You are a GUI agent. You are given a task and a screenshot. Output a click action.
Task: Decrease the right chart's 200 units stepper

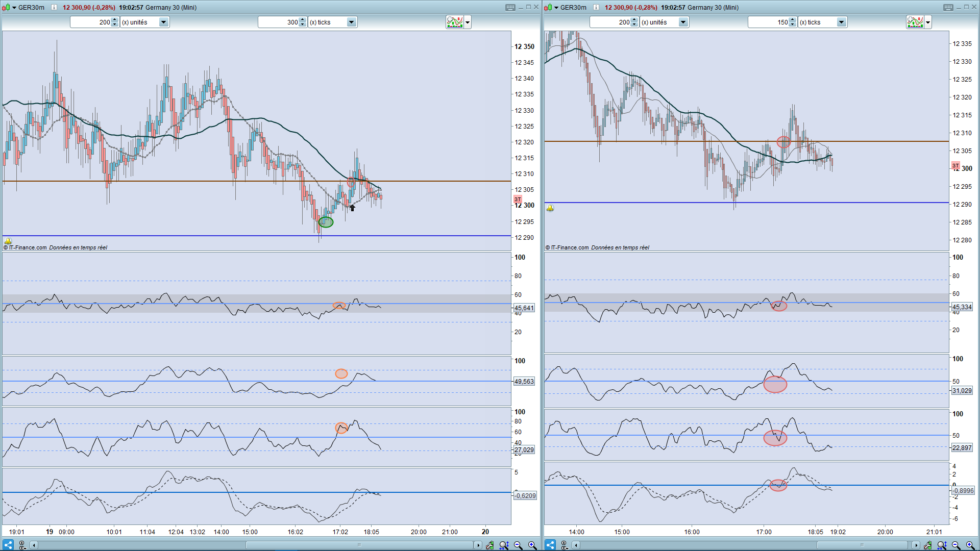634,24
